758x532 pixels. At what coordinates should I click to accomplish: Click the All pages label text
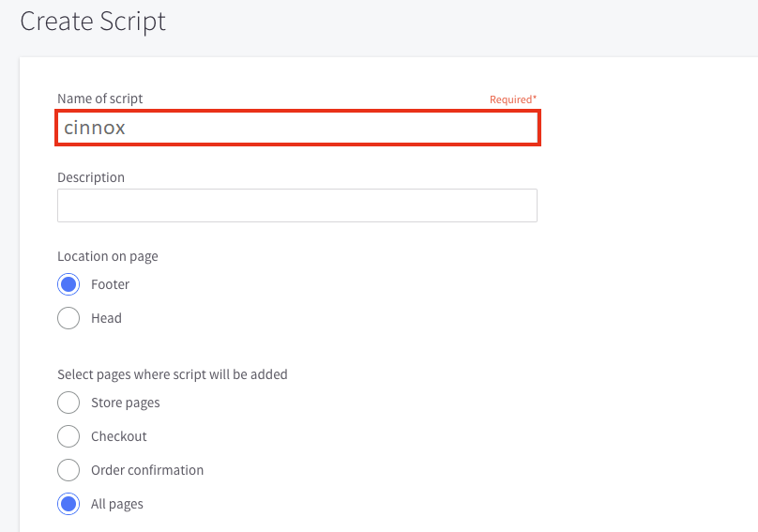[117, 505]
